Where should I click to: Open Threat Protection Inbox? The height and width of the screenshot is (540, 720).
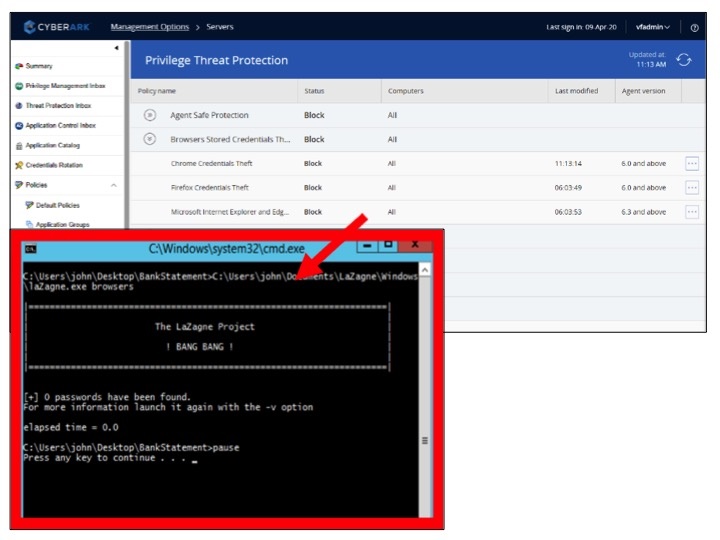pyautogui.click(x=58, y=106)
